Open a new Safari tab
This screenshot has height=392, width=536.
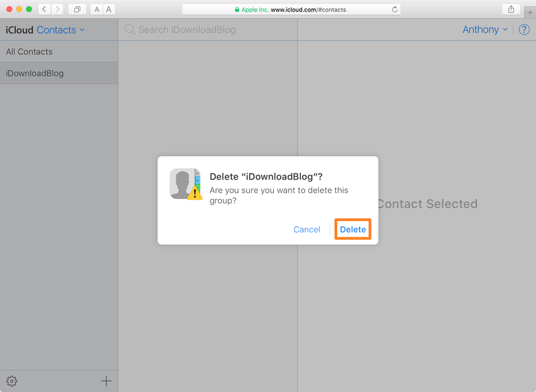pyautogui.click(x=530, y=13)
